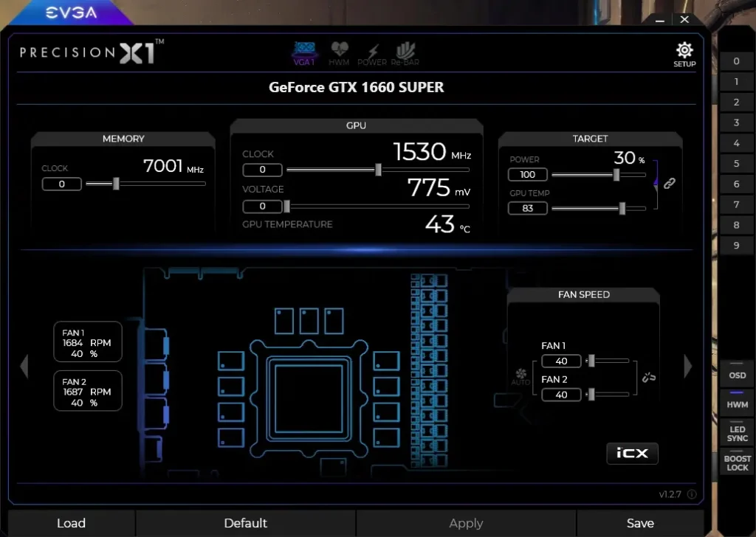Open the Re-BAR icon
The image size is (756, 537).
tap(405, 53)
